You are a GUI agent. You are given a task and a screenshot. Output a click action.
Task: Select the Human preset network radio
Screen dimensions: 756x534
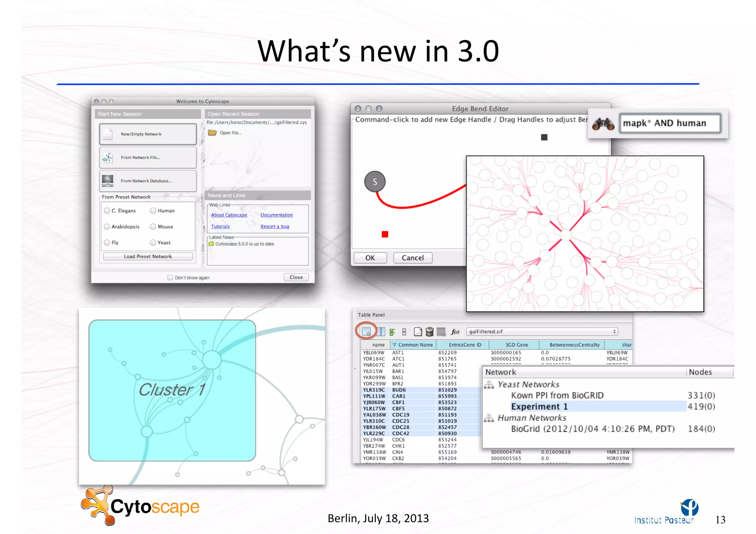(153, 211)
